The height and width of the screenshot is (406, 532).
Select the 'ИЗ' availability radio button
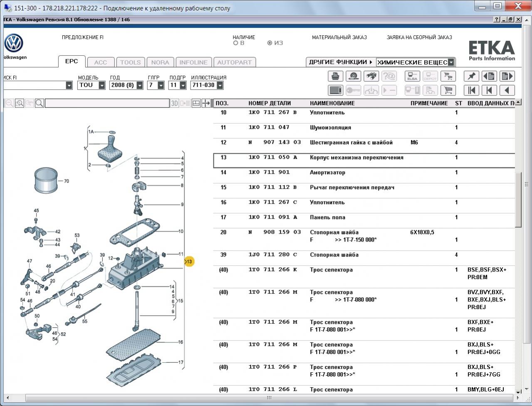tap(270, 43)
